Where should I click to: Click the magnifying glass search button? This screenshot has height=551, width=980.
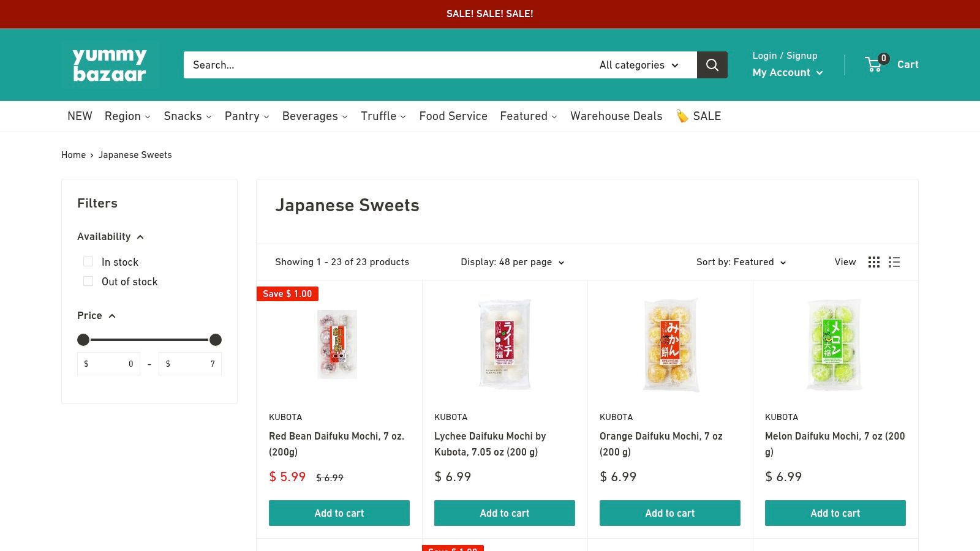pos(712,65)
